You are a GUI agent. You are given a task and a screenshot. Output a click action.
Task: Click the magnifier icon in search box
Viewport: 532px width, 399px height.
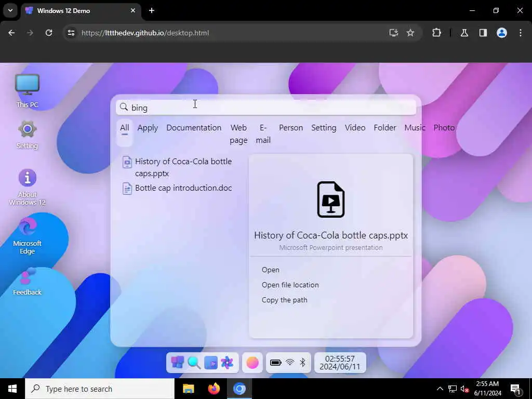[124, 107]
